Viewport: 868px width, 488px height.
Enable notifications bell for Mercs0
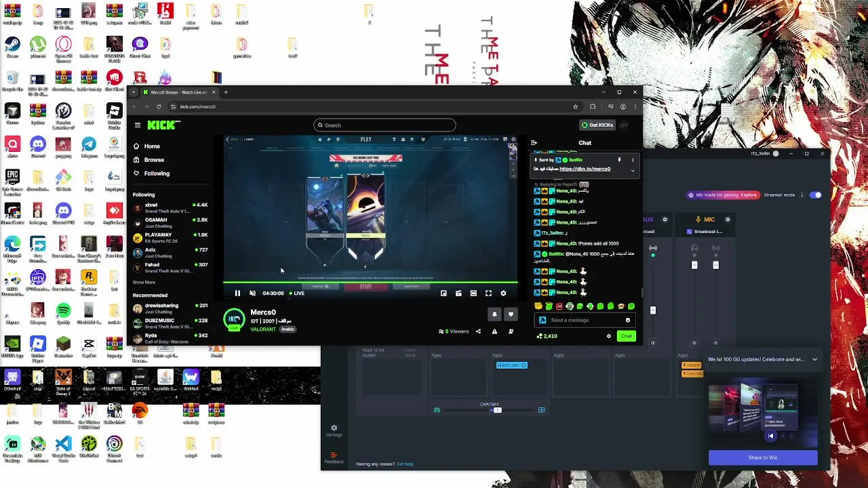(494, 314)
